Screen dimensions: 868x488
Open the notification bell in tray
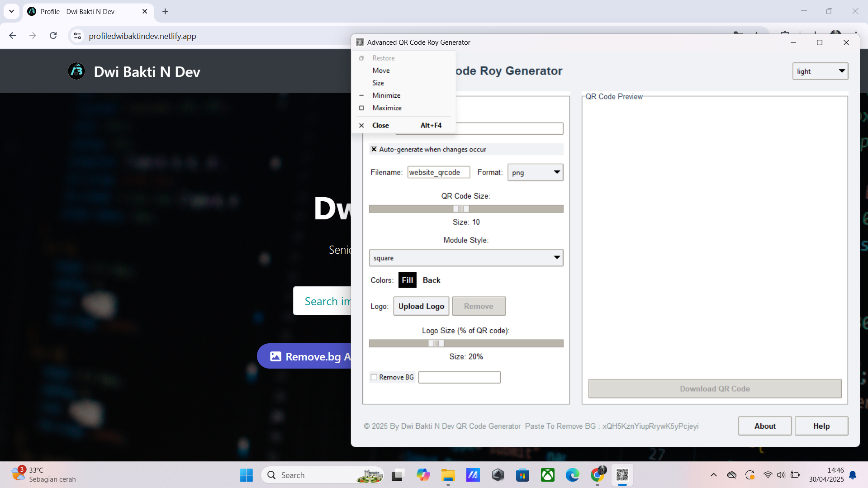tap(853, 475)
